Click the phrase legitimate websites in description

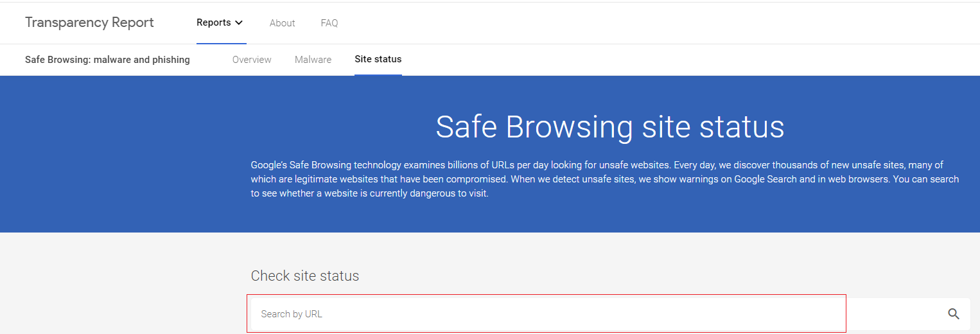(337, 179)
